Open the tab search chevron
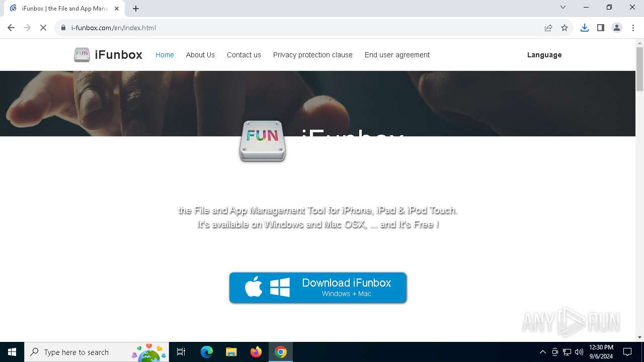644x362 pixels. [x=563, y=7]
